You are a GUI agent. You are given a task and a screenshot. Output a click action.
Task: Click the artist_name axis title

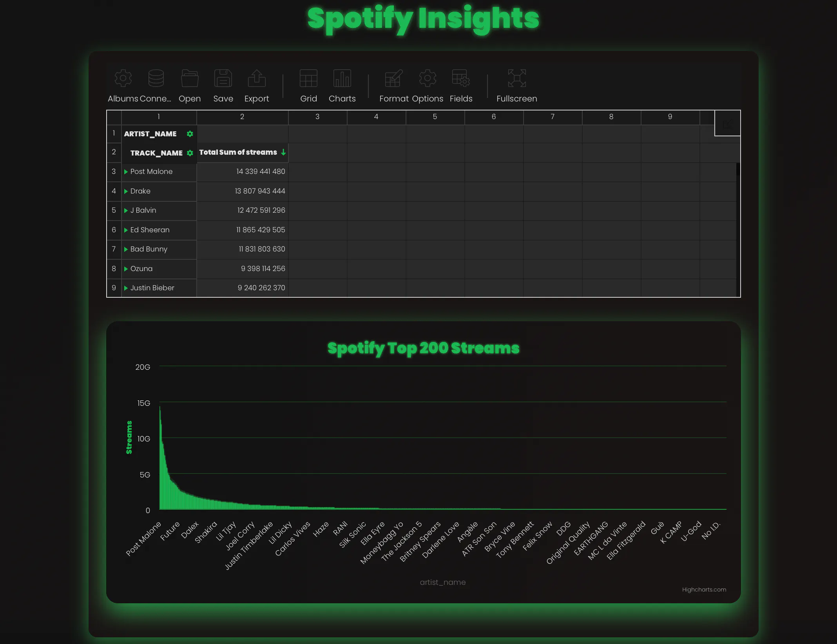tap(443, 582)
